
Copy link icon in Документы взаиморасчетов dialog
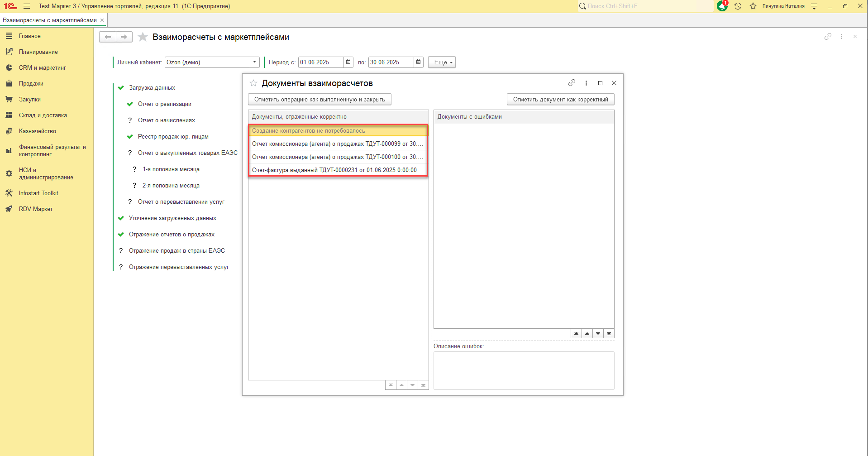572,83
